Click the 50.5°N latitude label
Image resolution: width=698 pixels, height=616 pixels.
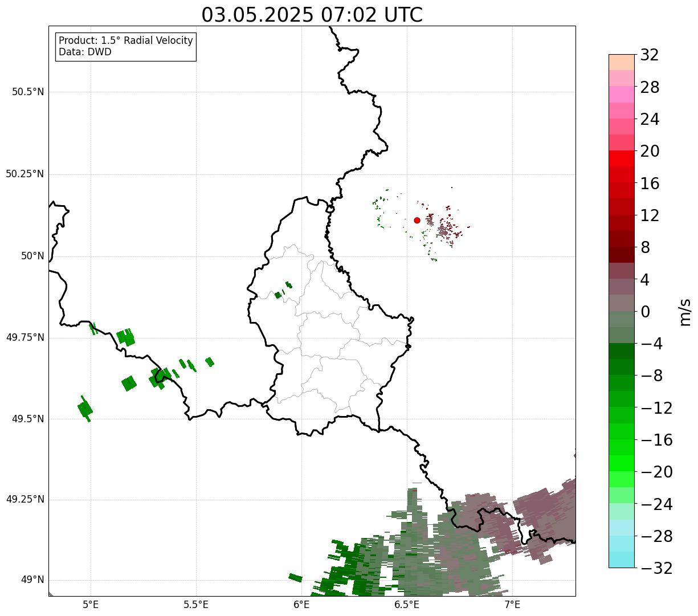coord(28,92)
